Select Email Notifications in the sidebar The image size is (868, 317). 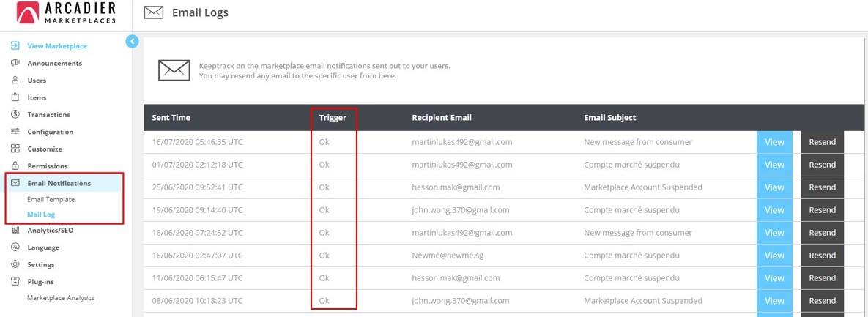tap(59, 183)
